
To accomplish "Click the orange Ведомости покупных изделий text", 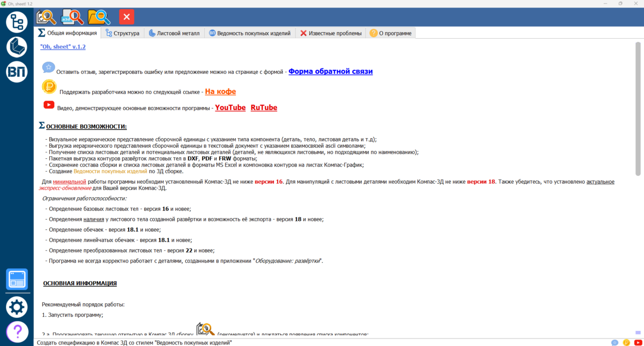I will pyautogui.click(x=110, y=171).
